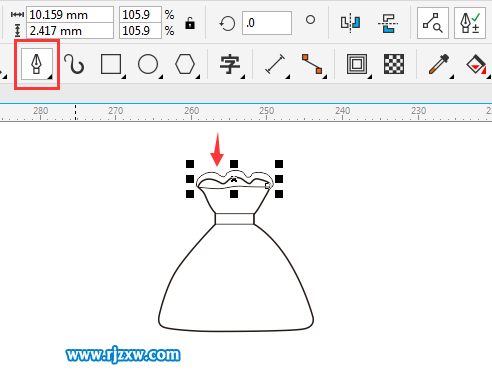
Task: Select the Text tool
Action: [x=230, y=64]
